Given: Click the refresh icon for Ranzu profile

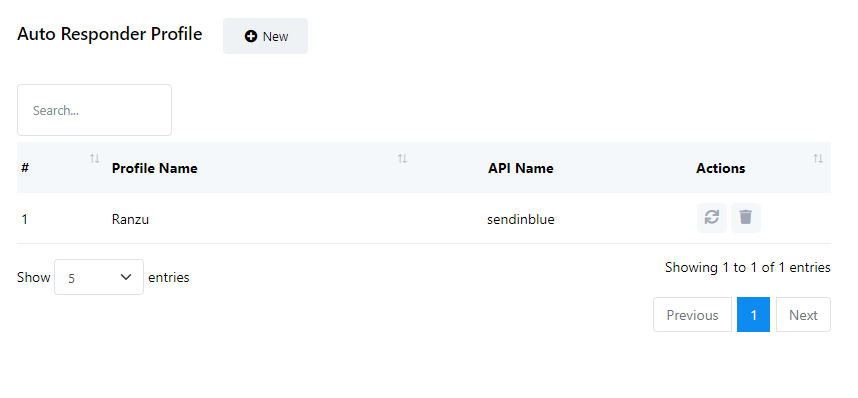Looking at the screenshot, I should [x=711, y=218].
